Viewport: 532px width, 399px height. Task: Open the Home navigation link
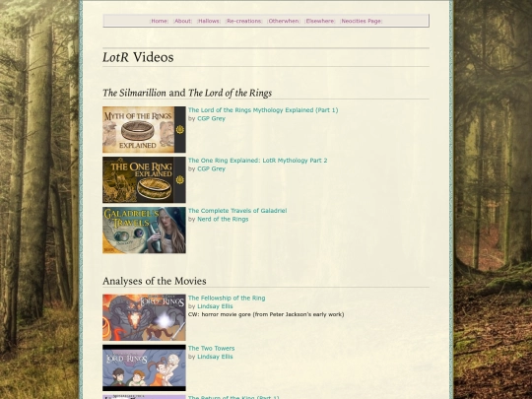pos(159,21)
